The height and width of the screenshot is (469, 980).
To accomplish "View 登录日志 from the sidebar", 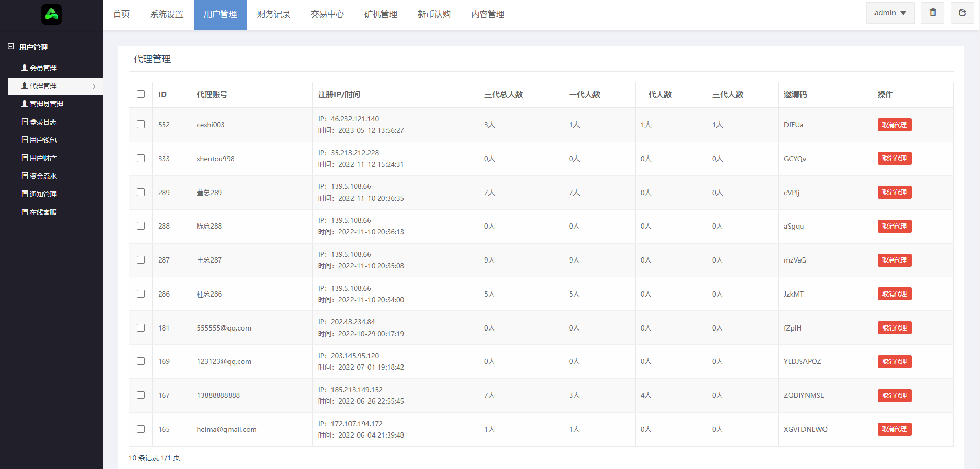I will click(42, 121).
